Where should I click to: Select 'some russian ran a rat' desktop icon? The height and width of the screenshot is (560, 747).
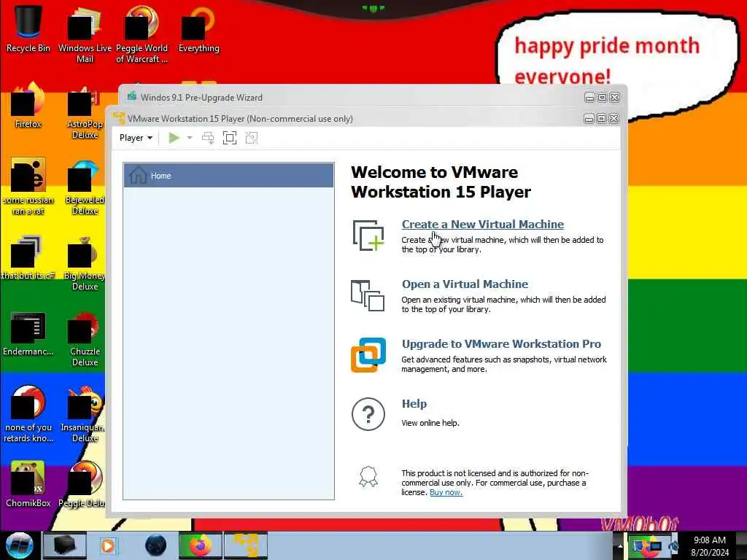(28, 187)
